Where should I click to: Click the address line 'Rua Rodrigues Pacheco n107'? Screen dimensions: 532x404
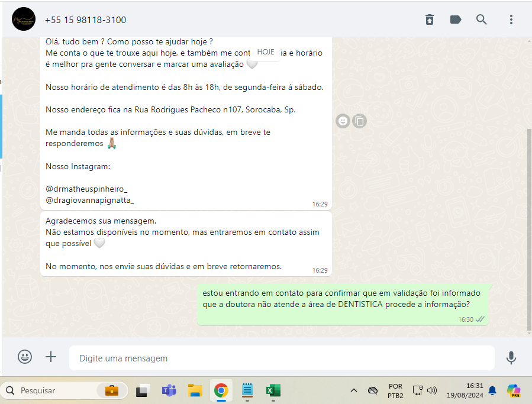(x=188, y=109)
